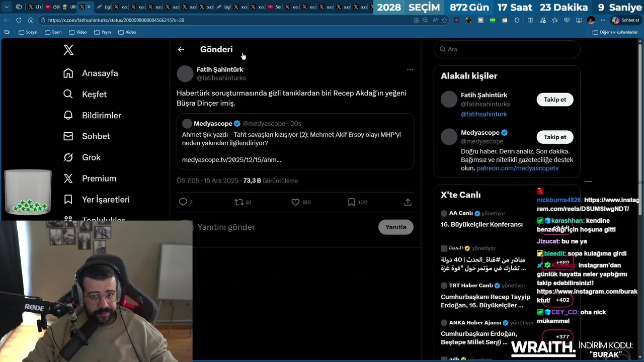The width and height of the screenshot is (644, 362).
Task: Click the 73,3 B Görüntüleme count
Action: coord(271,180)
